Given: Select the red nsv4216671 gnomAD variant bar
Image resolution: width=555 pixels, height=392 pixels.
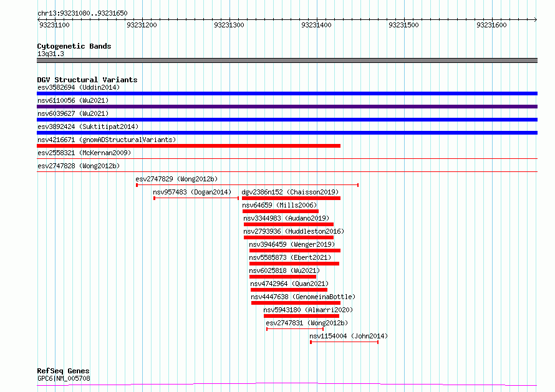Looking at the screenshot, I should point(189,146).
